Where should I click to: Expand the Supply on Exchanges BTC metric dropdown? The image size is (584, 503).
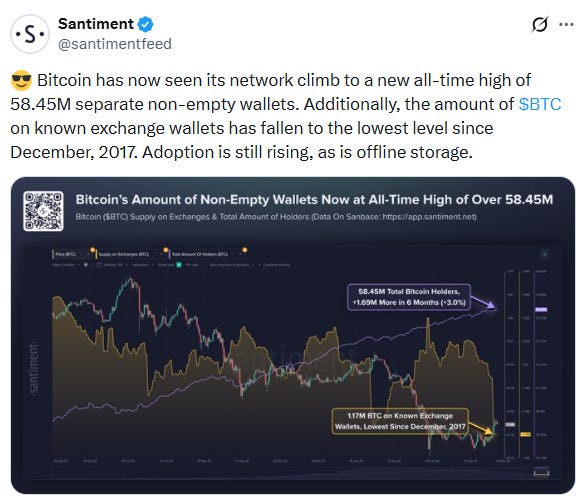161,254
